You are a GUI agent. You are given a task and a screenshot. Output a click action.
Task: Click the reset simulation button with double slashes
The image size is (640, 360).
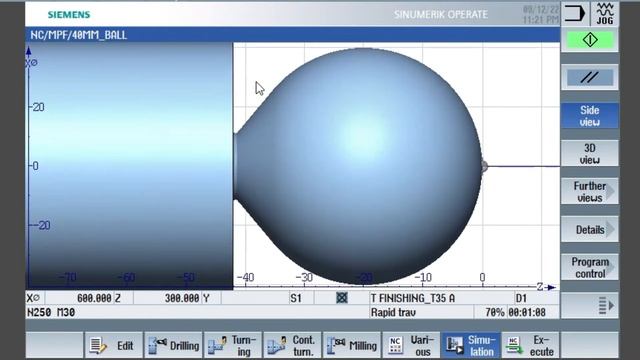[590, 77]
